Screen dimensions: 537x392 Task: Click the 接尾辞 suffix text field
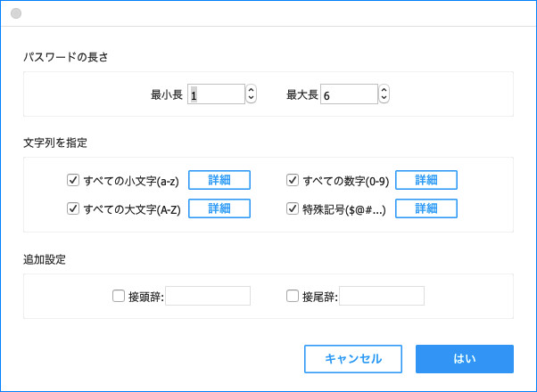pyautogui.click(x=382, y=296)
